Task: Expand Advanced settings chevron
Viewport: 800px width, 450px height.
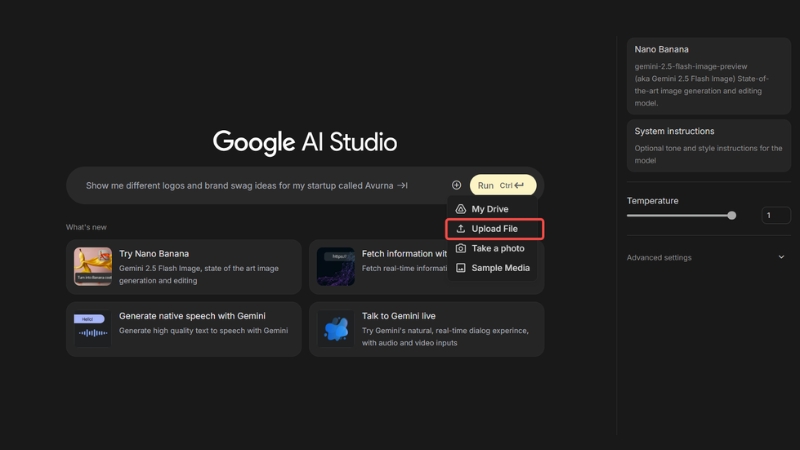Action: tap(781, 257)
